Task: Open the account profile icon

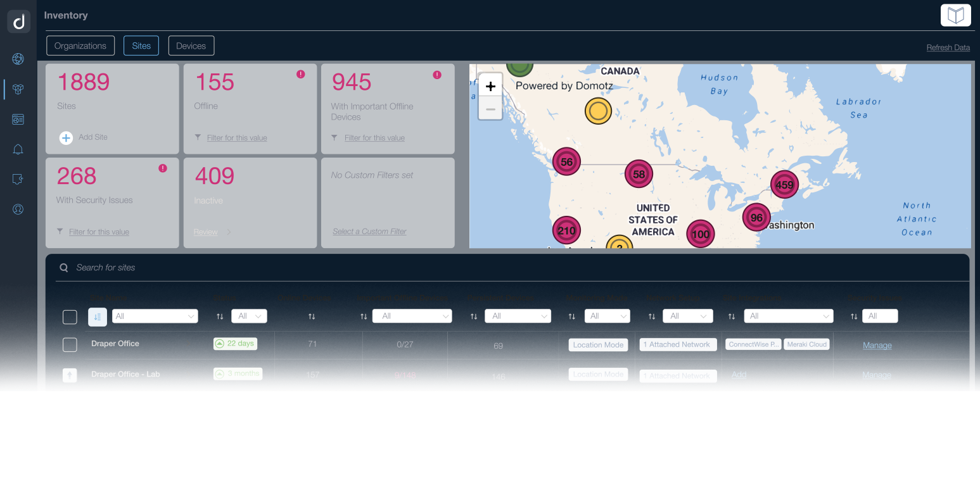Action: [18, 209]
